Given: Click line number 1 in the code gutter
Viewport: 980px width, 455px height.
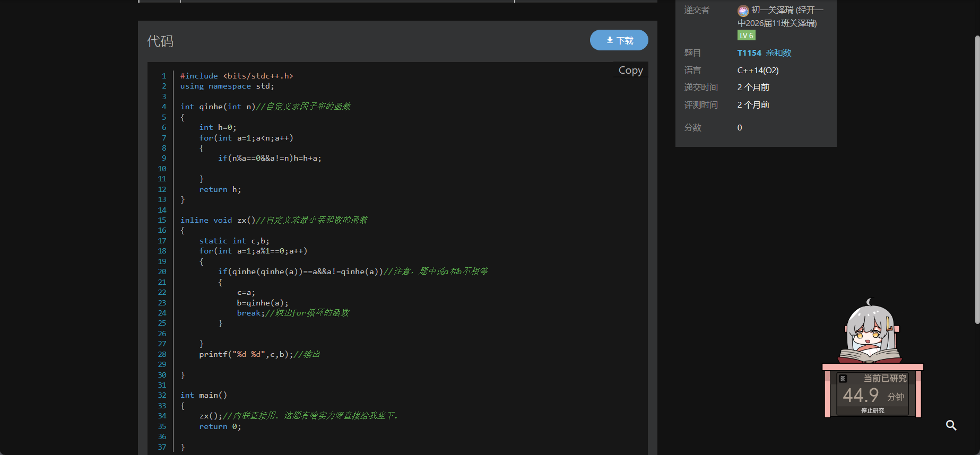Looking at the screenshot, I should pos(164,76).
